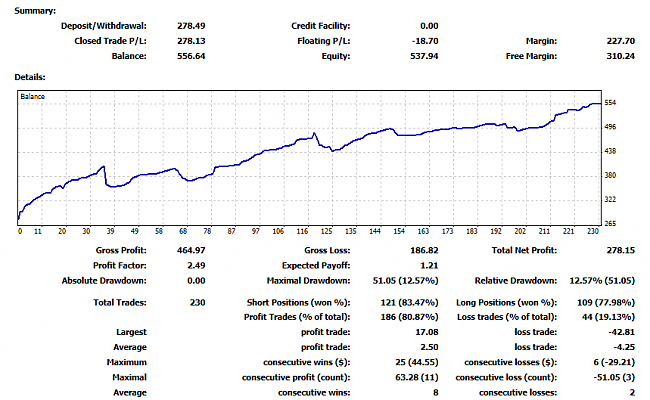Click the Details heading

click(30, 77)
